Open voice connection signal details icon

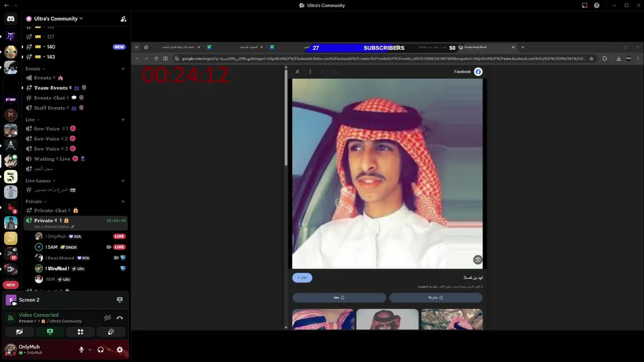[11, 318]
